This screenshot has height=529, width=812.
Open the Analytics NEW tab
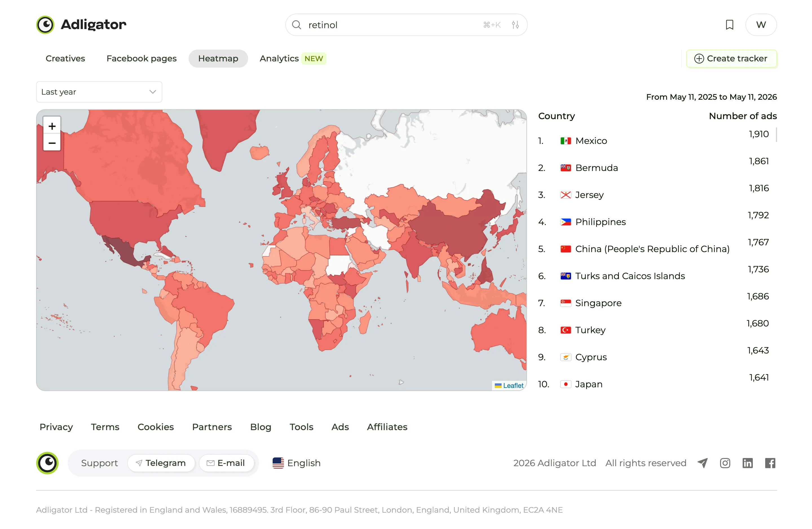(293, 59)
